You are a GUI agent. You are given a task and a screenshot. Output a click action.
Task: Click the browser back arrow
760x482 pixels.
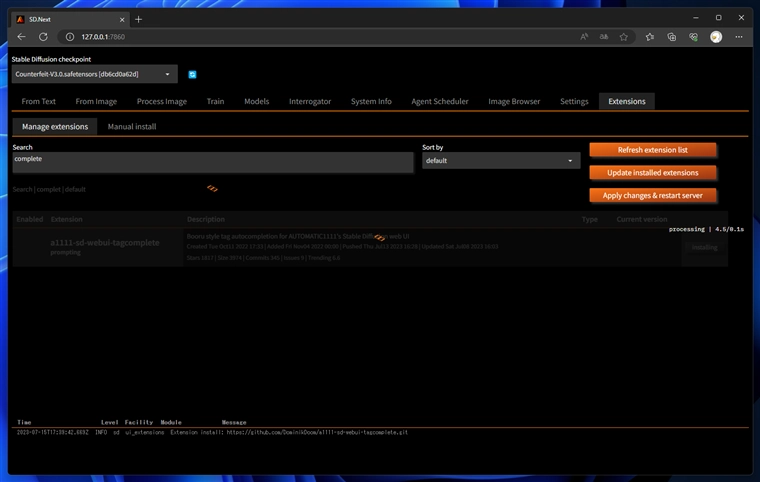pyautogui.click(x=21, y=37)
